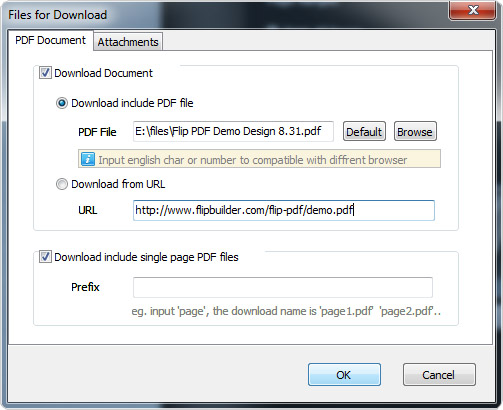Toggle the Download Document checkbox
Viewport: 503px width, 410px height.
(x=45, y=73)
